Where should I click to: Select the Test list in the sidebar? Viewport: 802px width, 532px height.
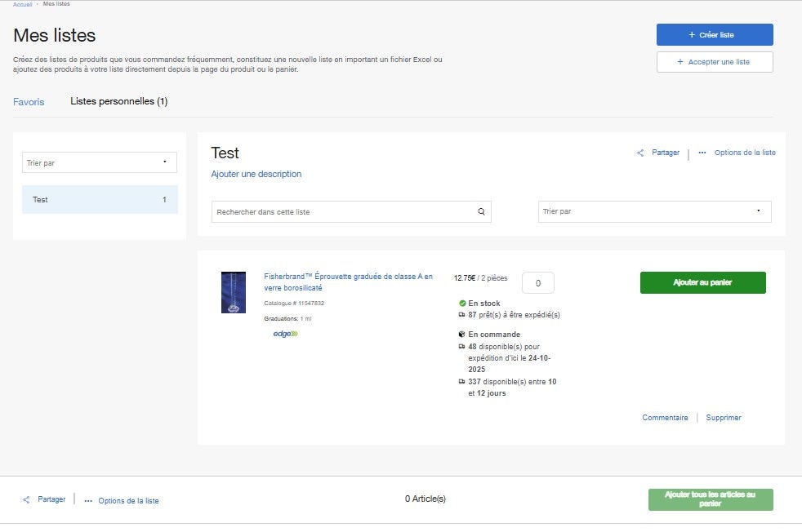point(99,199)
